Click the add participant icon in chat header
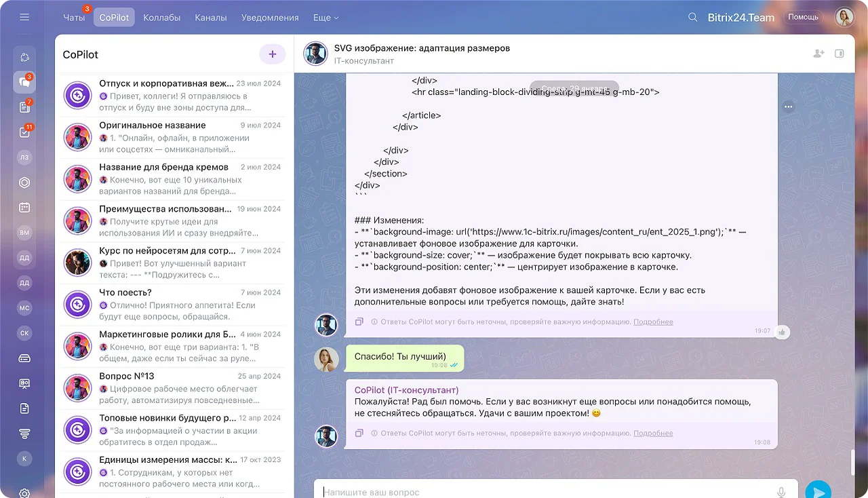Viewport: 868px width, 498px height. pos(818,54)
